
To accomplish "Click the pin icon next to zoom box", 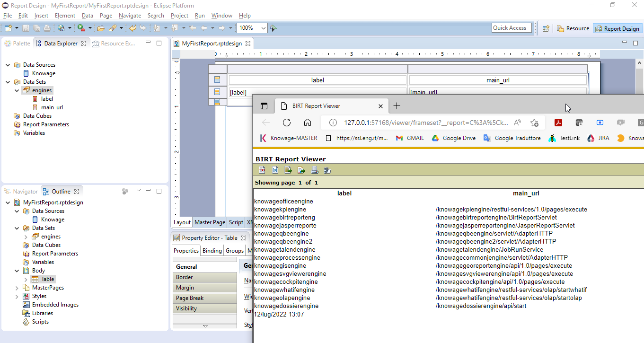I will click(273, 28).
